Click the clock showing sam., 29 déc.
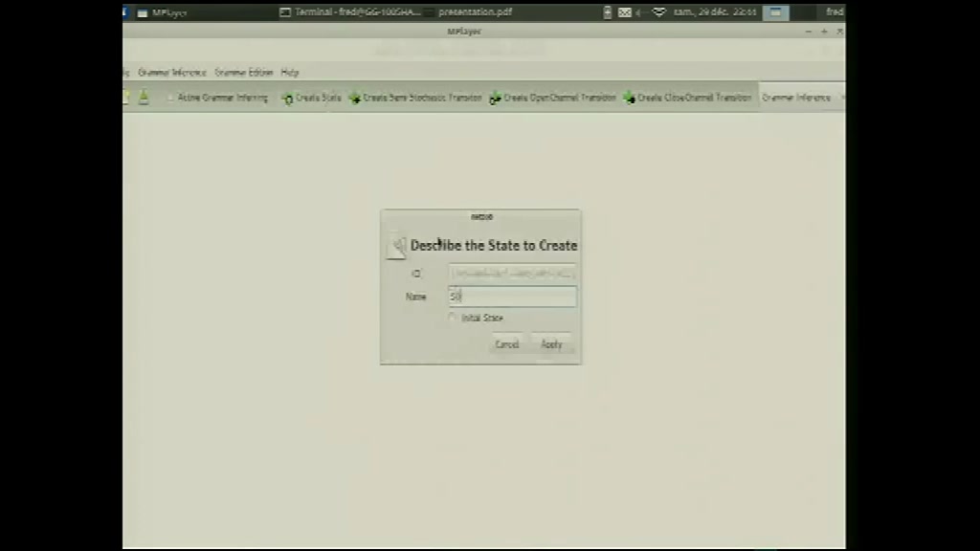 715,11
